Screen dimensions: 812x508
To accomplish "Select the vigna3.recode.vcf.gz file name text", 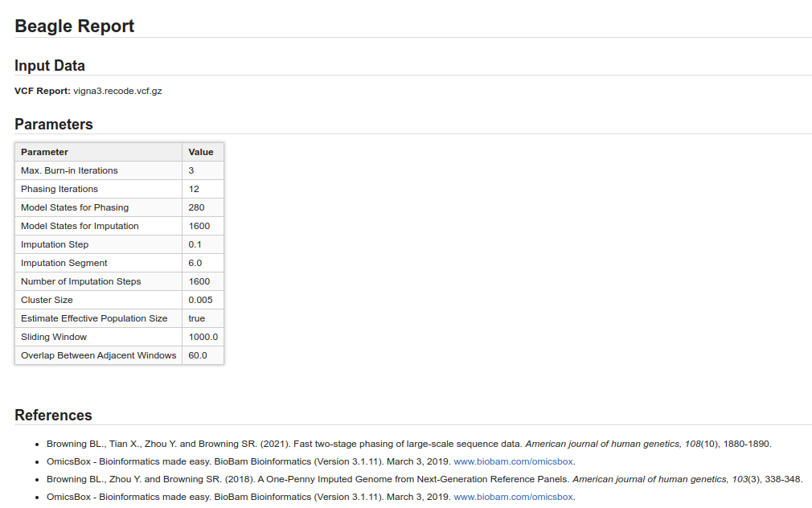I will click(x=117, y=91).
